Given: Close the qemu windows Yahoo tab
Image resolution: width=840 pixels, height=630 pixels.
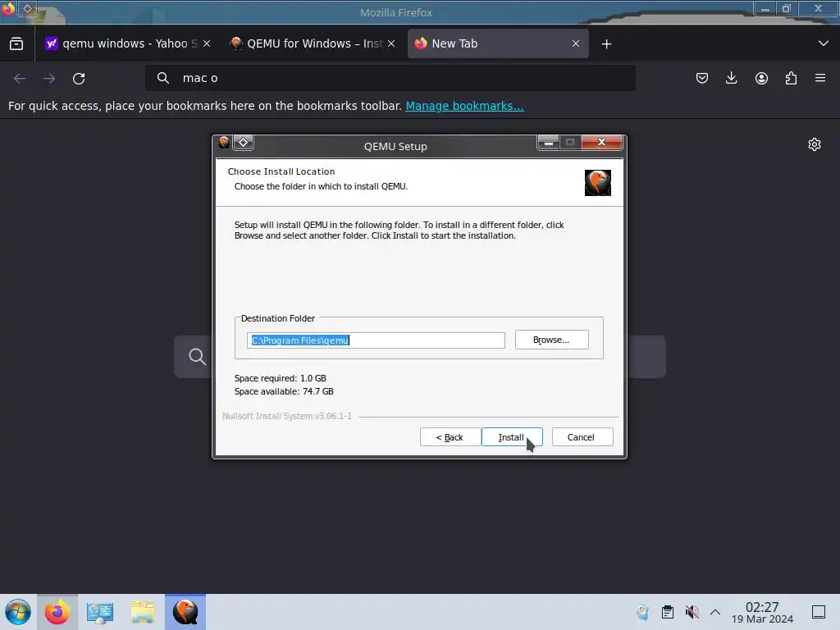Looking at the screenshot, I should tap(207, 43).
